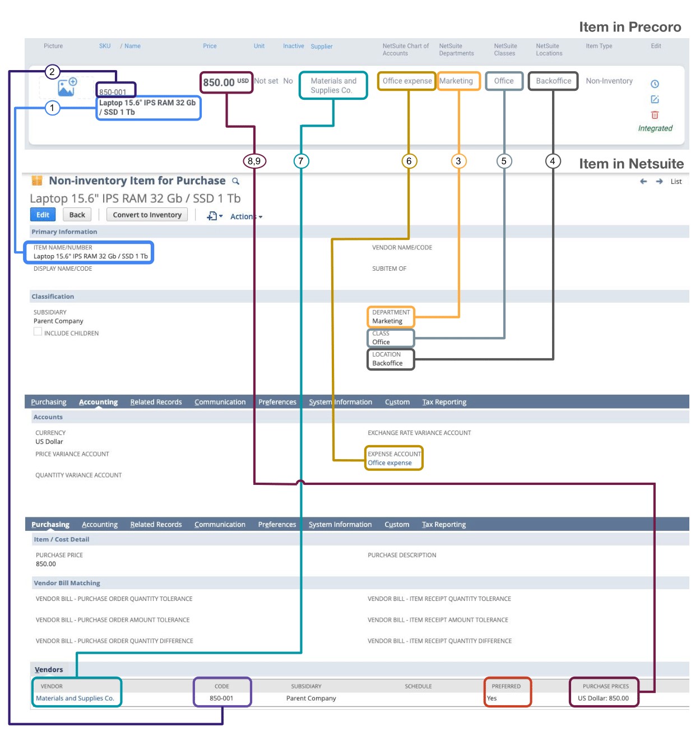Click the Back button
Screen dimensions: 700x740
[x=77, y=215]
